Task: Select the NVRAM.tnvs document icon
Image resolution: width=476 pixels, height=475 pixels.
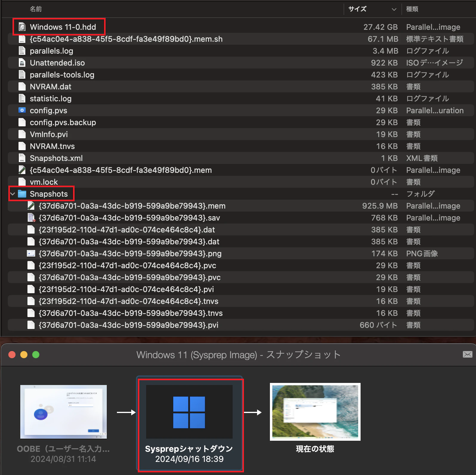Action: pyautogui.click(x=22, y=146)
